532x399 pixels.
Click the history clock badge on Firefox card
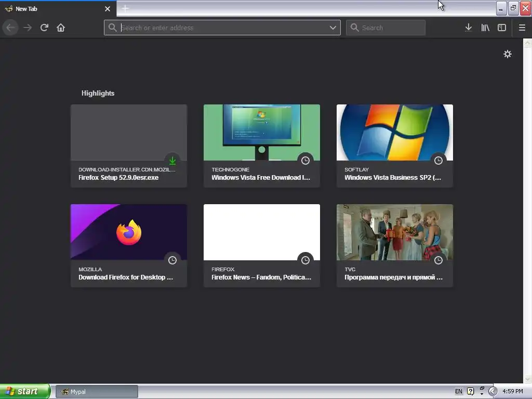[305, 260]
